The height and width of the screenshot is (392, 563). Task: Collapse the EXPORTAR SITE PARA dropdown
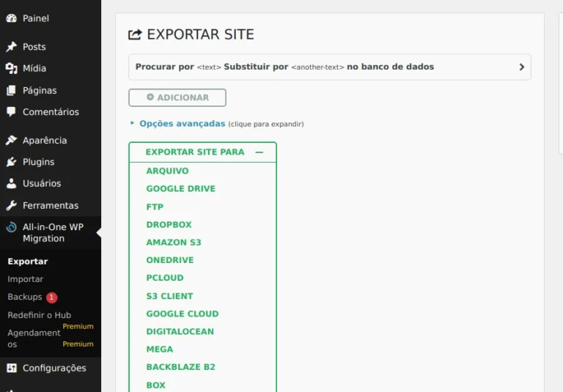(x=202, y=152)
